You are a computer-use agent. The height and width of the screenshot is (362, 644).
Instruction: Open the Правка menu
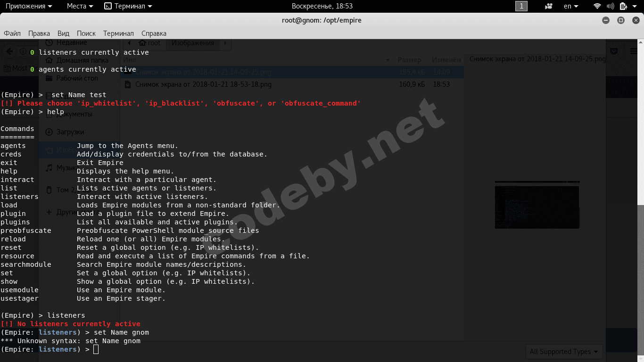39,33
